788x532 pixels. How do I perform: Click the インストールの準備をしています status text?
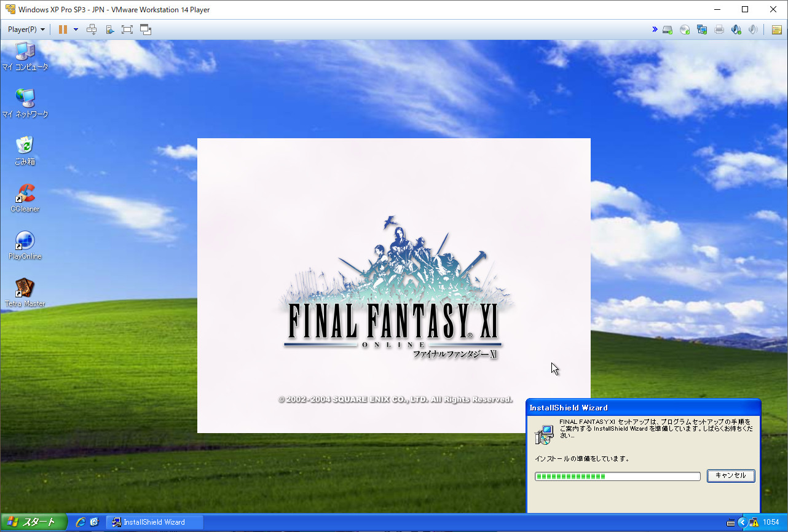coord(581,459)
